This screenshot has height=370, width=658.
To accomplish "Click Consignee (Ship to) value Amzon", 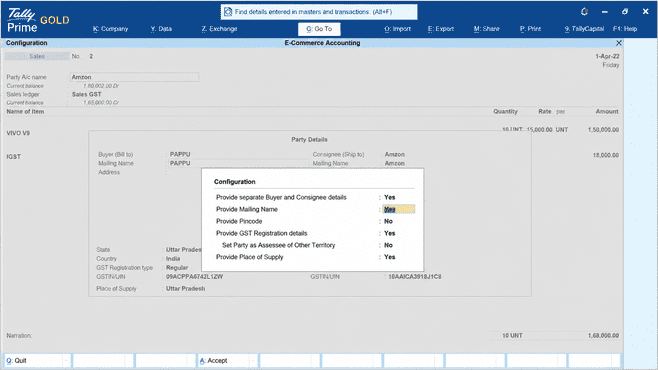I will click(x=394, y=154).
